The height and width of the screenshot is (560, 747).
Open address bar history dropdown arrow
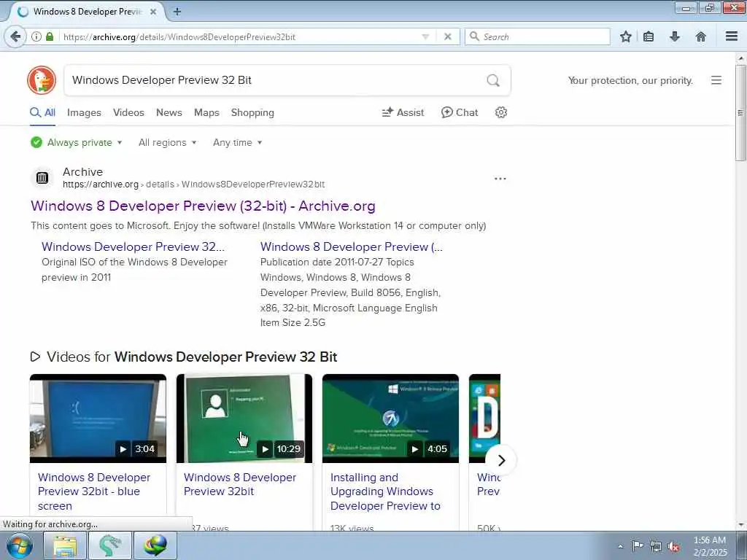[x=425, y=36]
